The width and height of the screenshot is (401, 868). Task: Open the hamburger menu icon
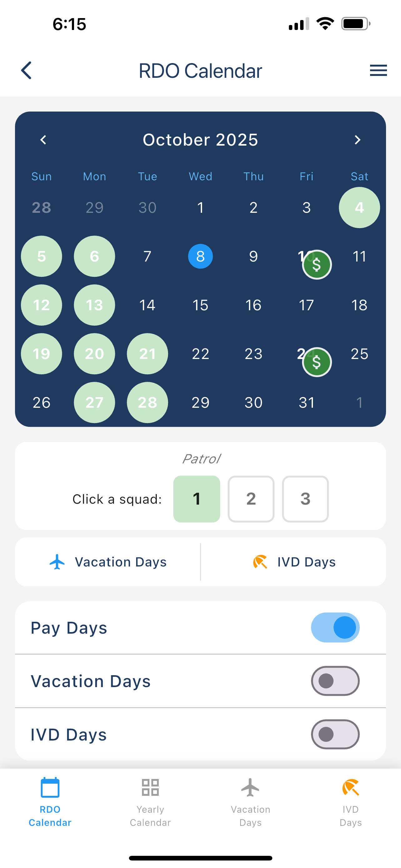[378, 70]
